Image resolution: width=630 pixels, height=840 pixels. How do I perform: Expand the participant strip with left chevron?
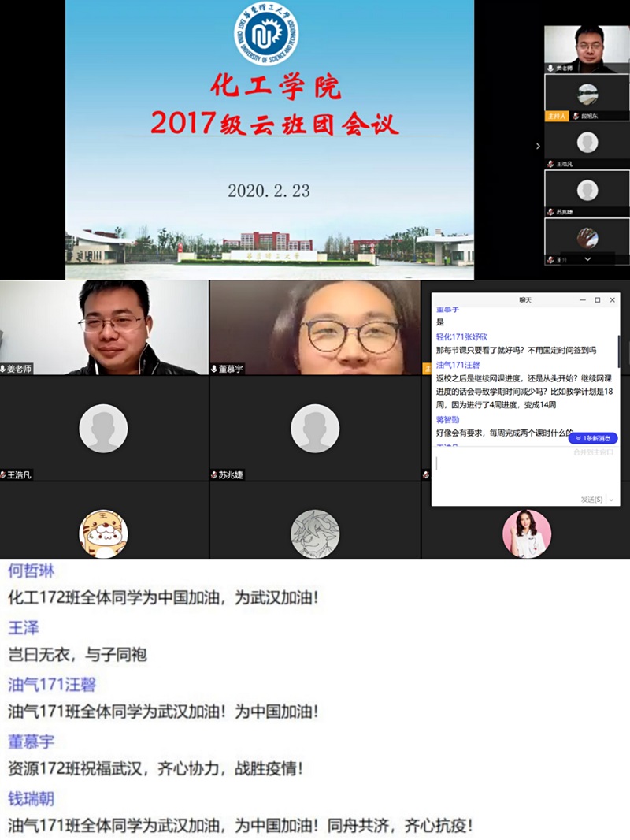539,146
